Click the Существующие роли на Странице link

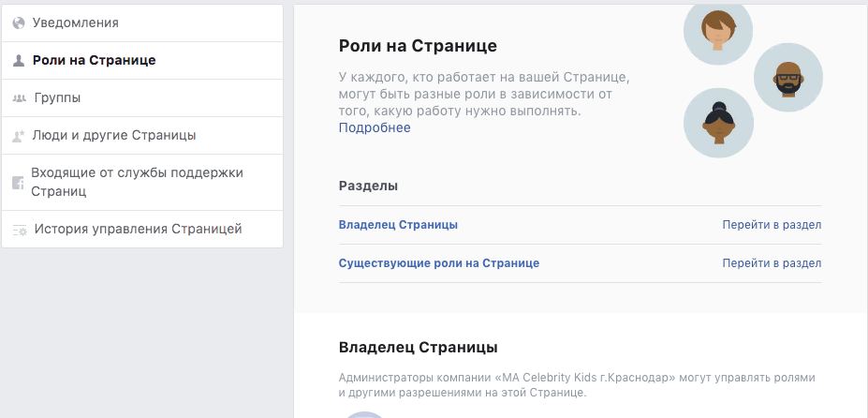pyautogui.click(x=439, y=263)
